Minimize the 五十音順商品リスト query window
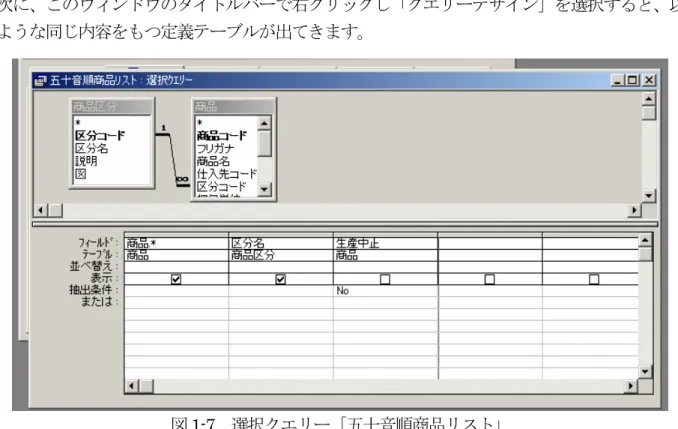Screen dimensions: 678x429 [618, 80]
